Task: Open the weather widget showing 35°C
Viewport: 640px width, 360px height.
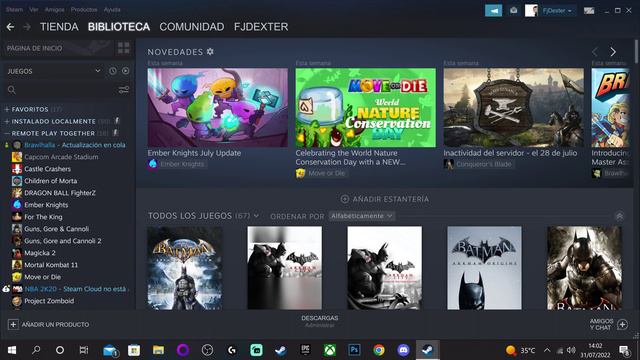Action: click(x=520, y=350)
